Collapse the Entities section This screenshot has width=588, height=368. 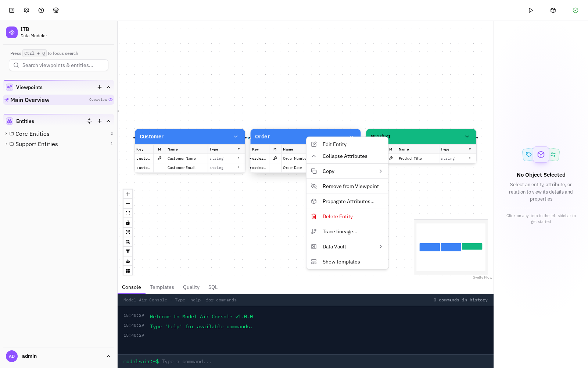click(x=108, y=121)
